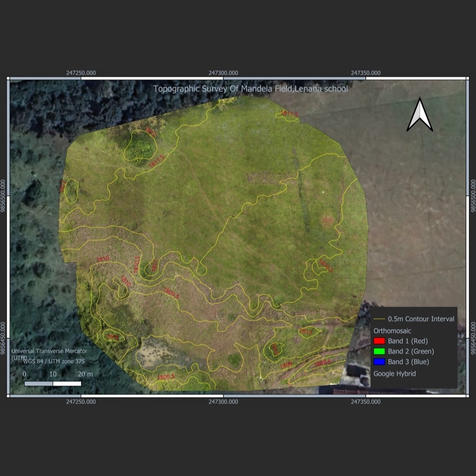Click the green Band 2 swatch
This screenshot has height=476, width=476.
coord(379,351)
